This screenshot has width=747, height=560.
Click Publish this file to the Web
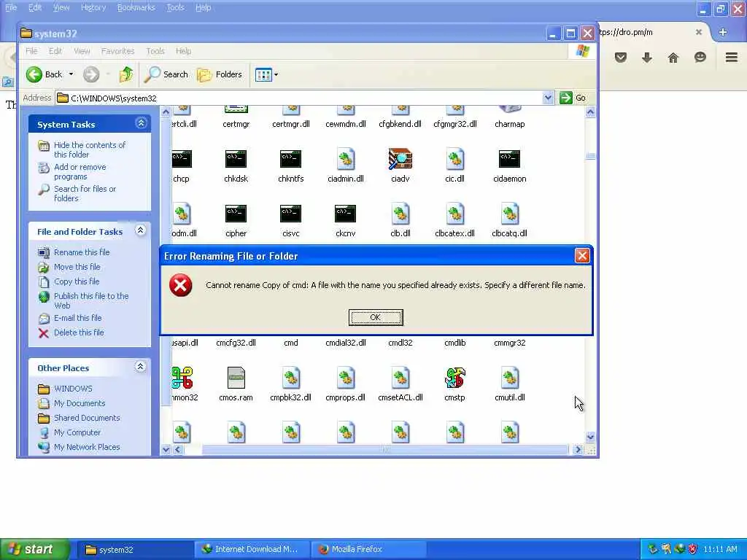(91, 300)
